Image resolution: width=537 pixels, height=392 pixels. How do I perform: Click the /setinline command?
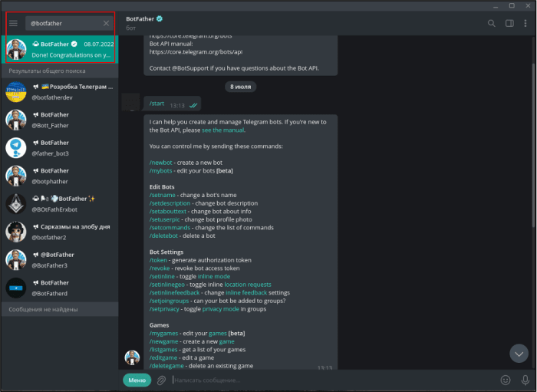click(x=162, y=277)
